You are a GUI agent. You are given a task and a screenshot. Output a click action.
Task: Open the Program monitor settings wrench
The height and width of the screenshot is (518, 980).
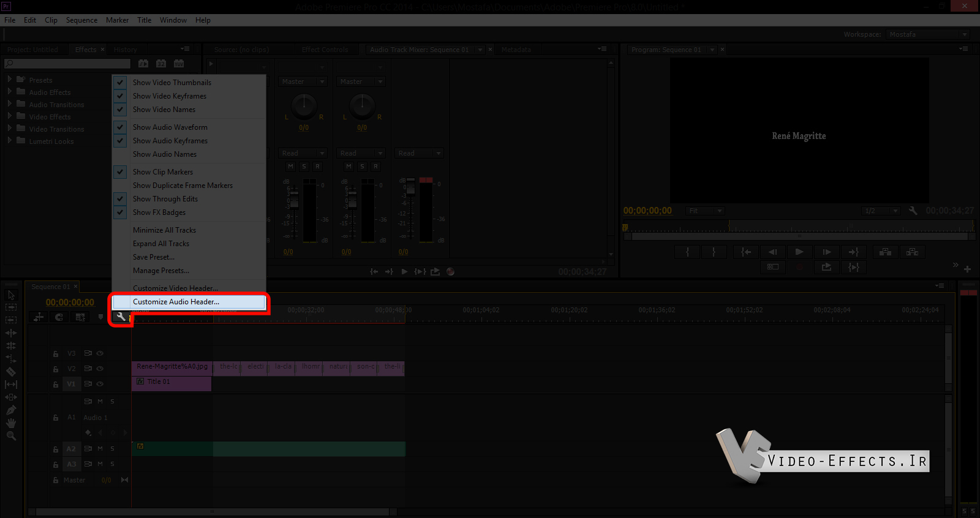pyautogui.click(x=913, y=211)
